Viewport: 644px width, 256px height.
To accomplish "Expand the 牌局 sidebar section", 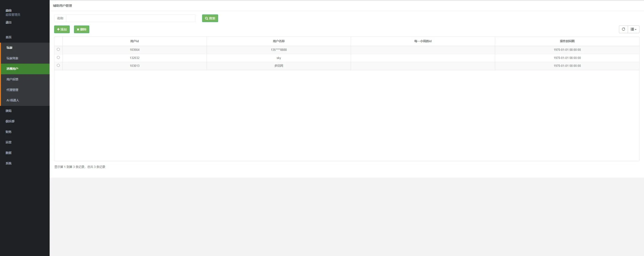I will point(25,111).
